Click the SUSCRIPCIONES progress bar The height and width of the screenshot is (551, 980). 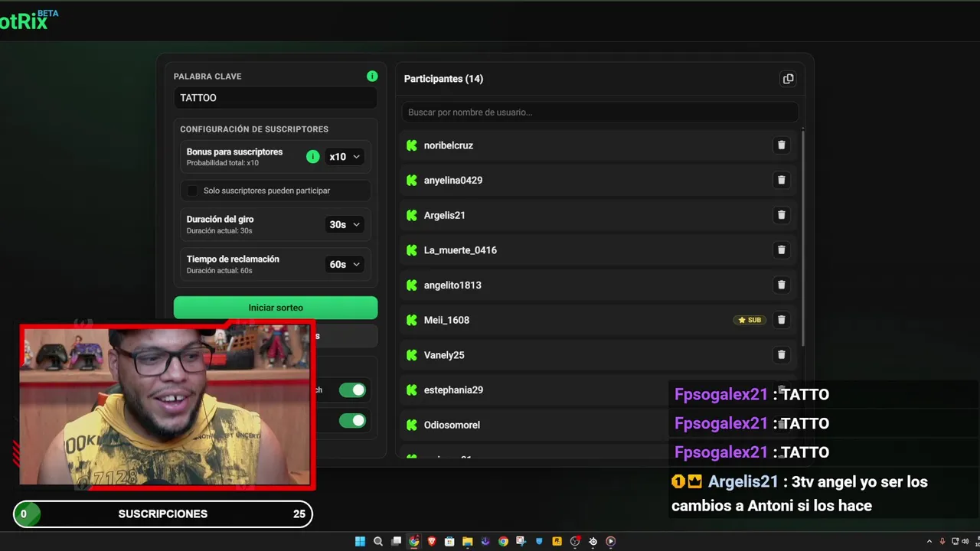click(163, 514)
